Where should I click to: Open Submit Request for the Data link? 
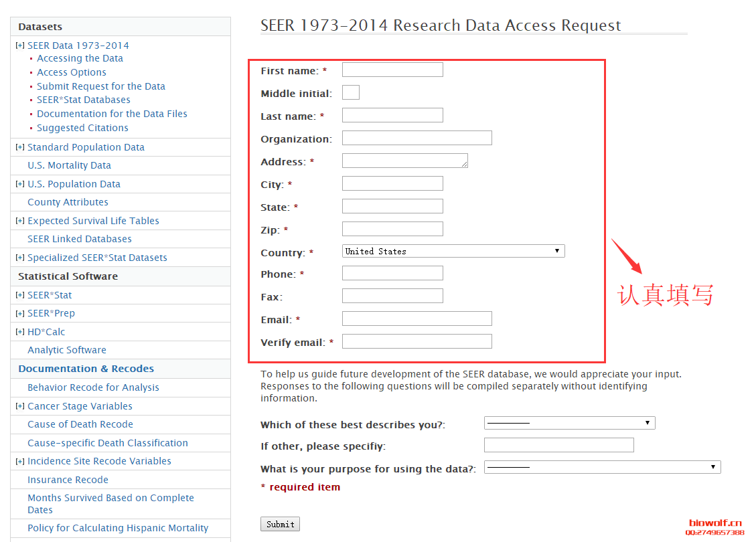pyautogui.click(x=100, y=86)
